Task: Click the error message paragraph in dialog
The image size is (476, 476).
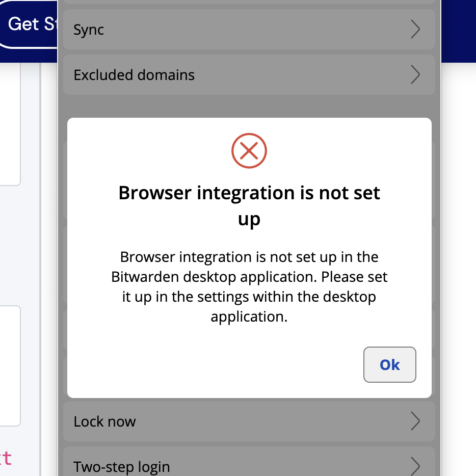Action: coord(249,286)
